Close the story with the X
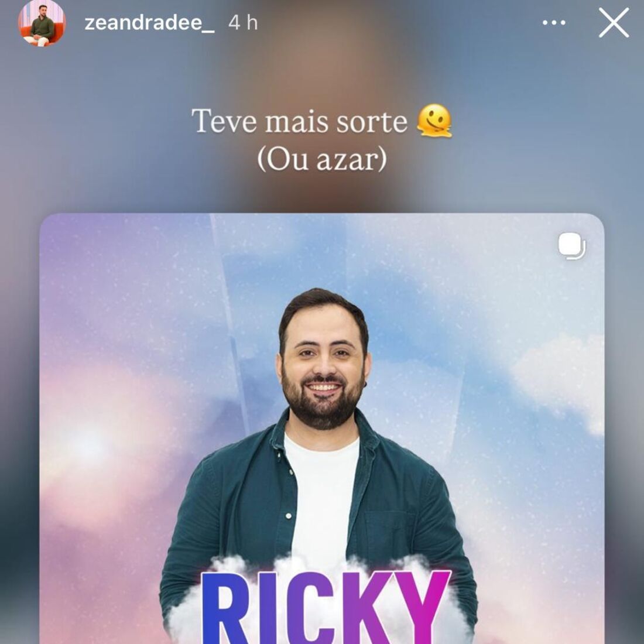This screenshot has width=644, height=644. click(614, 23)
